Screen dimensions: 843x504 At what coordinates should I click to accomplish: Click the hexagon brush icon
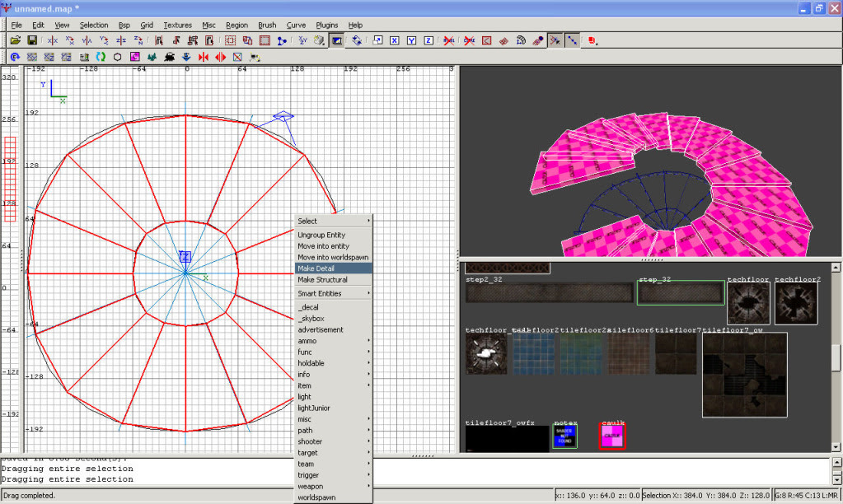(x=117, y=57)
